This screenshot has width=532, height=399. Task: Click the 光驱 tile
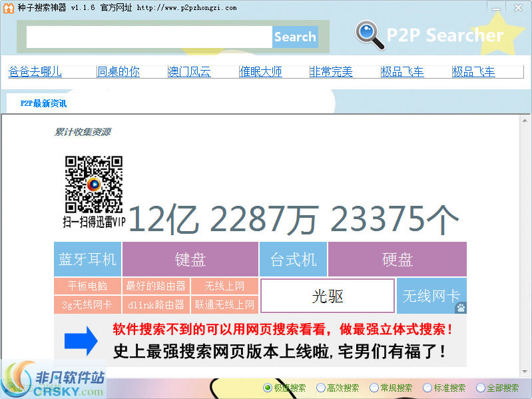[x=328, y=296]
